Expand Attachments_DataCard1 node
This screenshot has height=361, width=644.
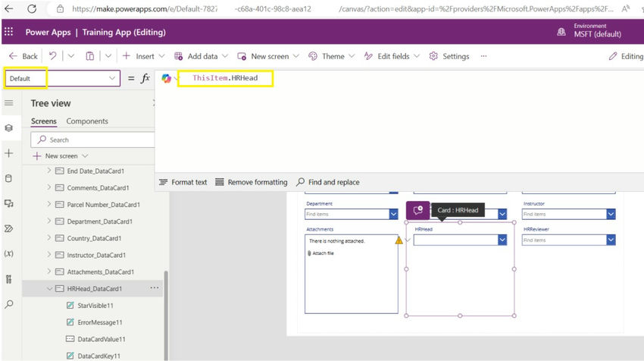click(49, 272)
